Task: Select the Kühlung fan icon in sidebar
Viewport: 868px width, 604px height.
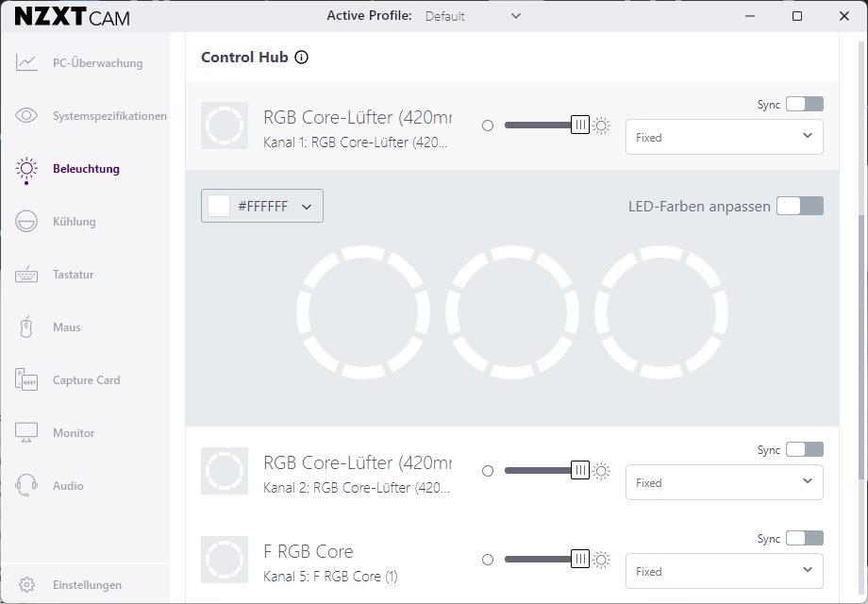Action: pyautogui.click(x=26, y=222)
